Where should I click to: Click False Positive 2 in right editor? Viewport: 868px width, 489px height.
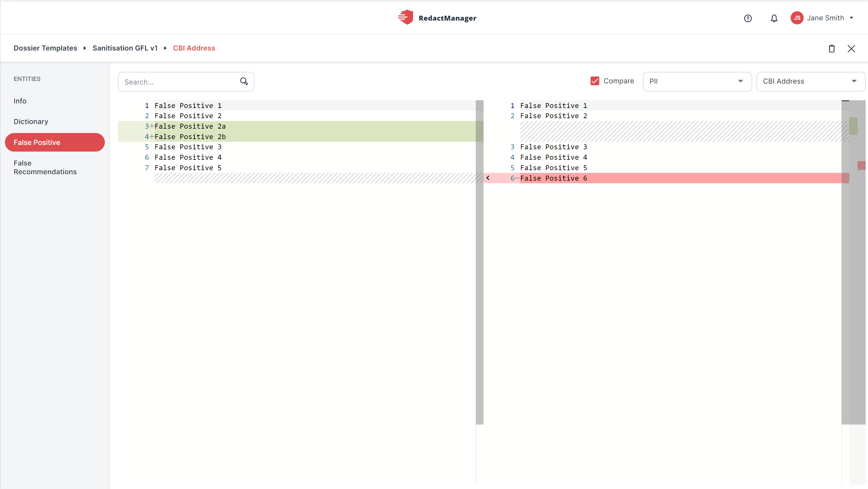(x=554, y=116)
